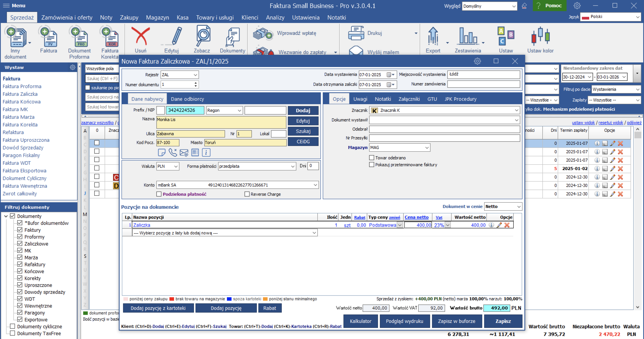This screenshot has width=644, height=339.
Task: Click the info icon in the Zaliczka row
Action: click(x=491, y=225)
